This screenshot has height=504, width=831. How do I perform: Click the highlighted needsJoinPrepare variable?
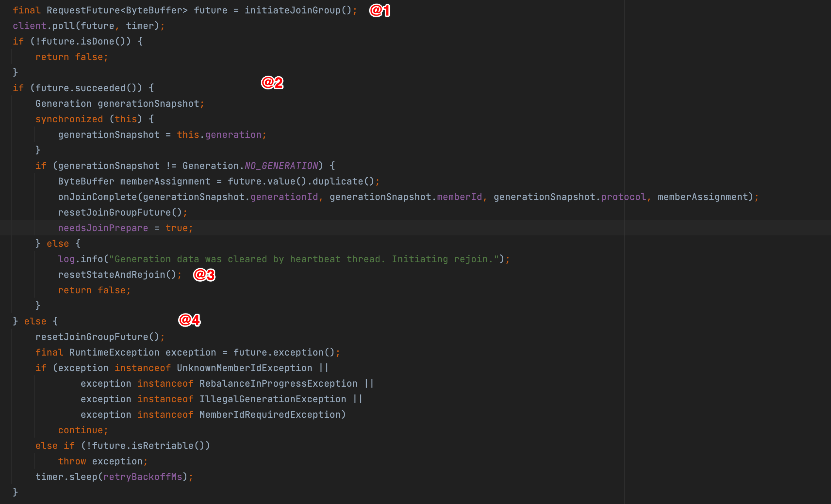(103, 228)
